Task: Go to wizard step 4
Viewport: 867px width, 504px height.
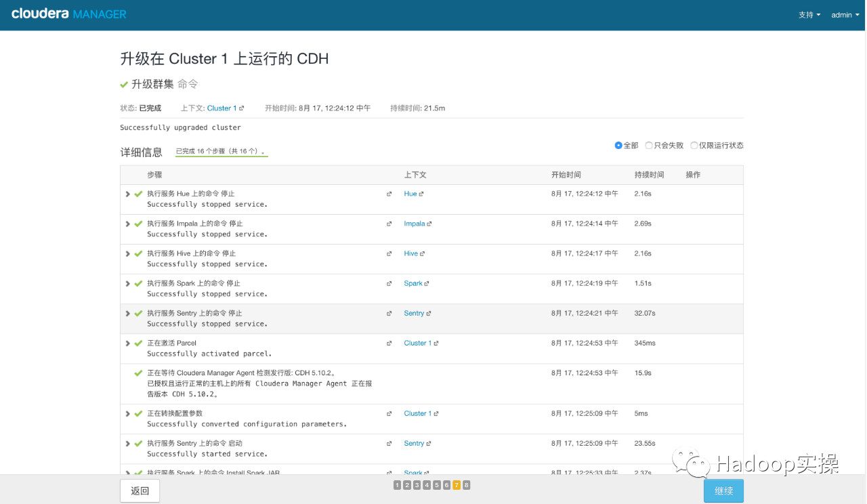Action: [427, 485]
